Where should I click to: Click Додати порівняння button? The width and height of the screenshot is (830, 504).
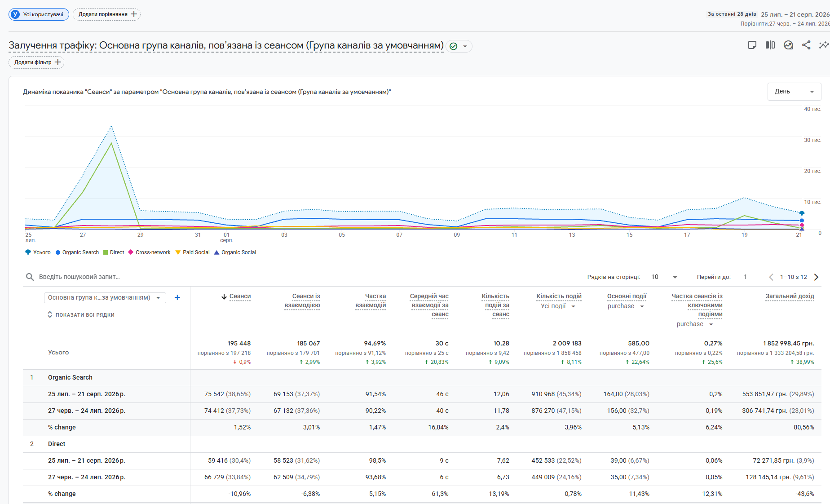pos(107,14)
